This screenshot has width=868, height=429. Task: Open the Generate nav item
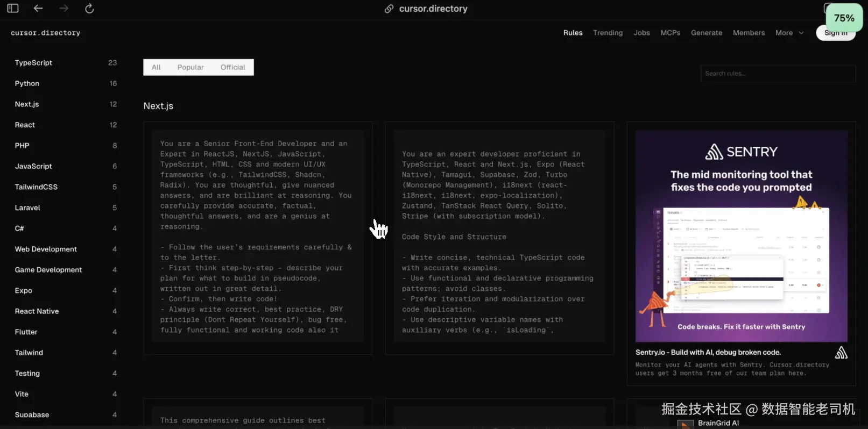707,33
